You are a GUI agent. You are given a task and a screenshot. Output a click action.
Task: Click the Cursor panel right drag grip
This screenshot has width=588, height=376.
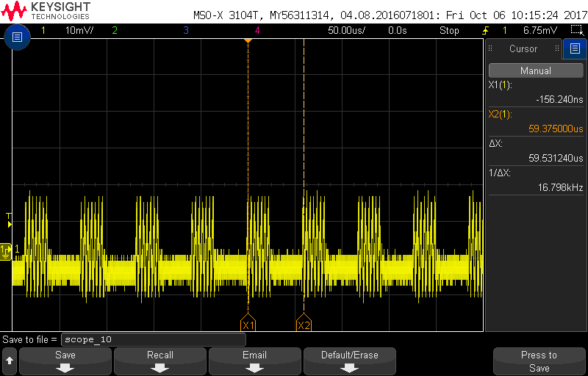[557, 48]
